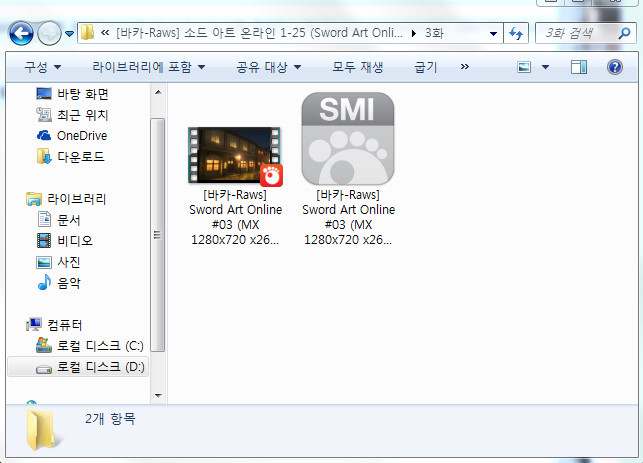The image size is (643, 463).
Task: Select the 3화 breadcrumb in address bar
Action: [434, 33]
